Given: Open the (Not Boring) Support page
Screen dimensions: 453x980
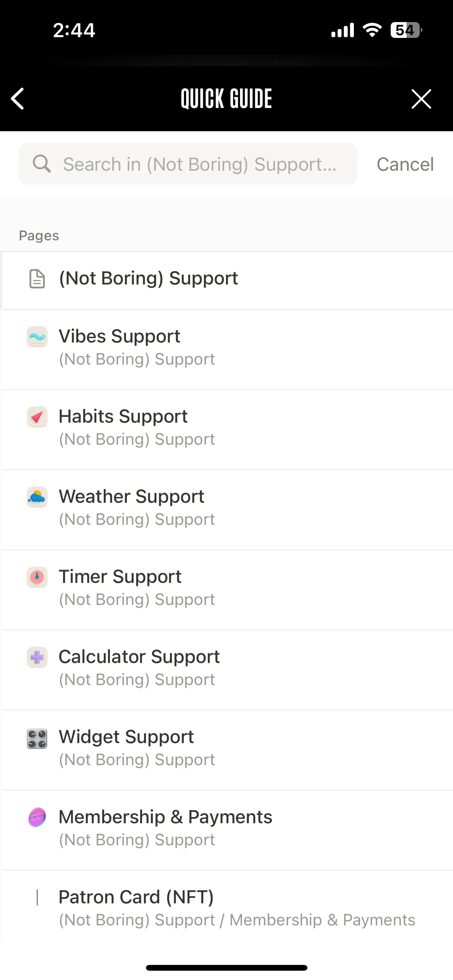Looking at the screenshot, I should (x=226, y=280).
